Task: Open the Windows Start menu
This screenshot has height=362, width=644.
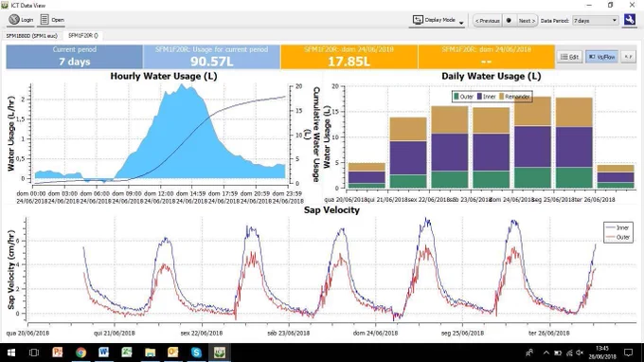Action: (11, 353)
